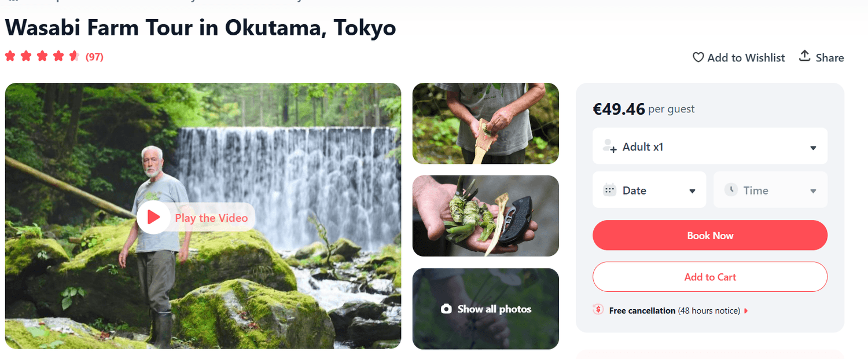Click the calendar icon in Date field

[609, 190]
